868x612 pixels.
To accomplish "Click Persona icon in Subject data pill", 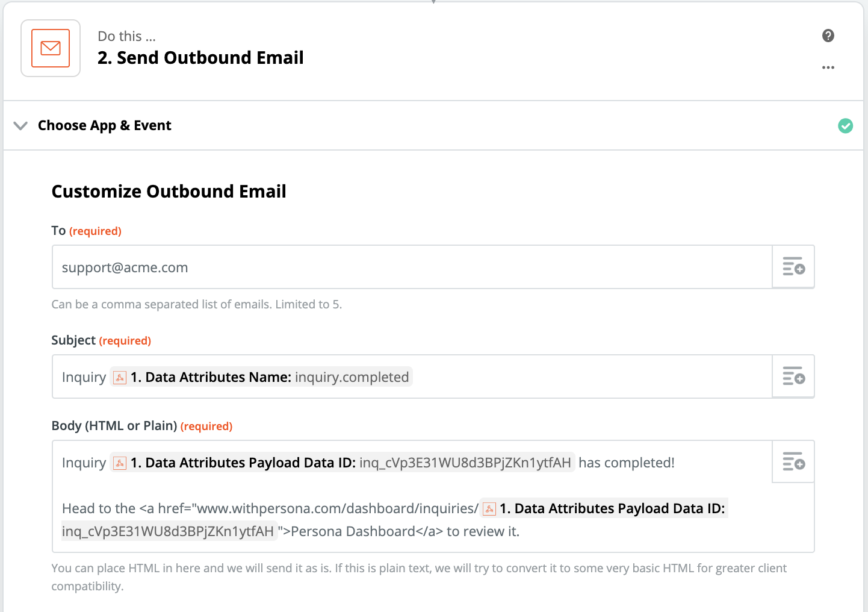I will click(x=120, y=378).
